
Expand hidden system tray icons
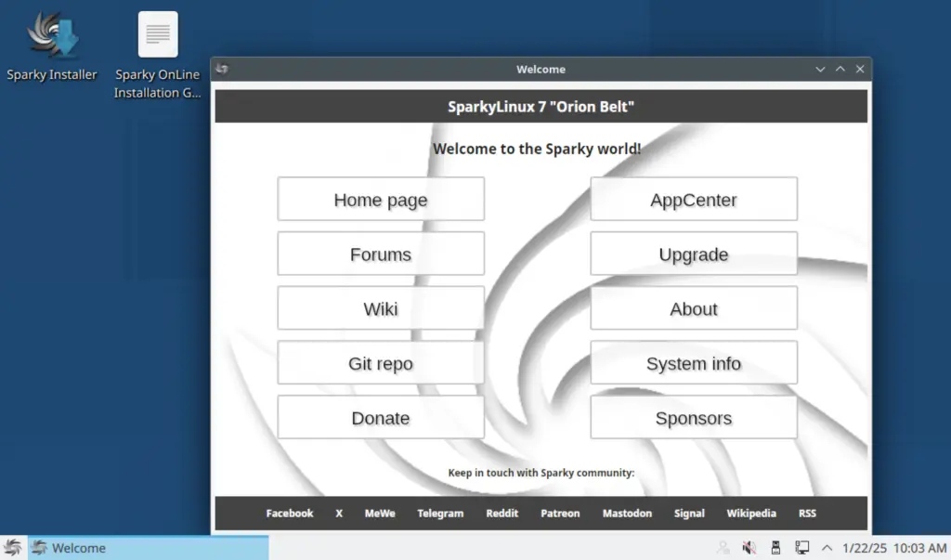(x=826, y=547)
